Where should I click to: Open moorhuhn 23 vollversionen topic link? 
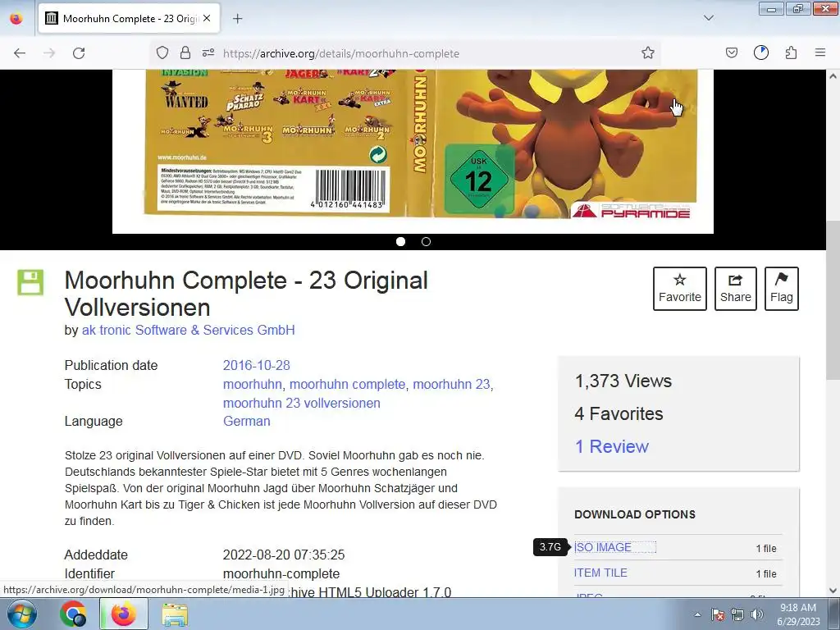302,403
